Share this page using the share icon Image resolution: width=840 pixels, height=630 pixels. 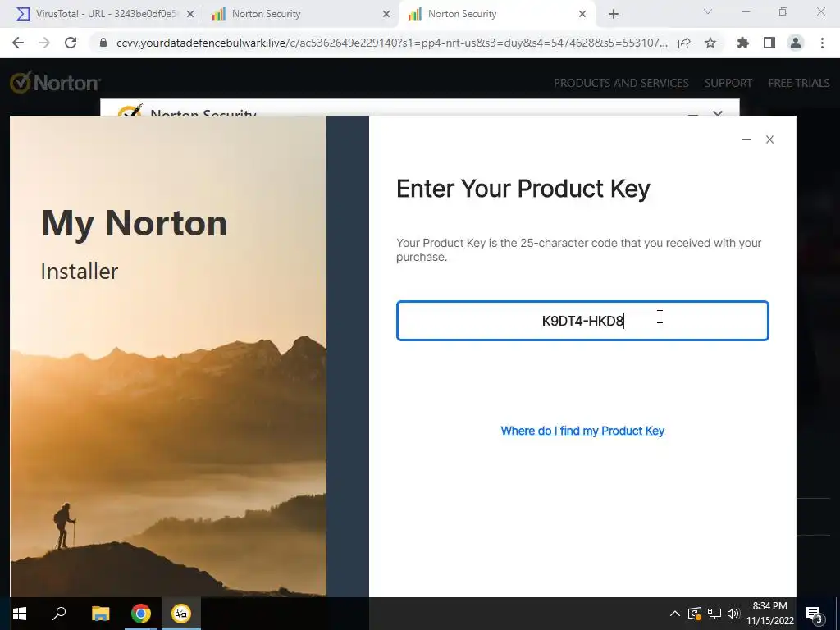point(684,43)
